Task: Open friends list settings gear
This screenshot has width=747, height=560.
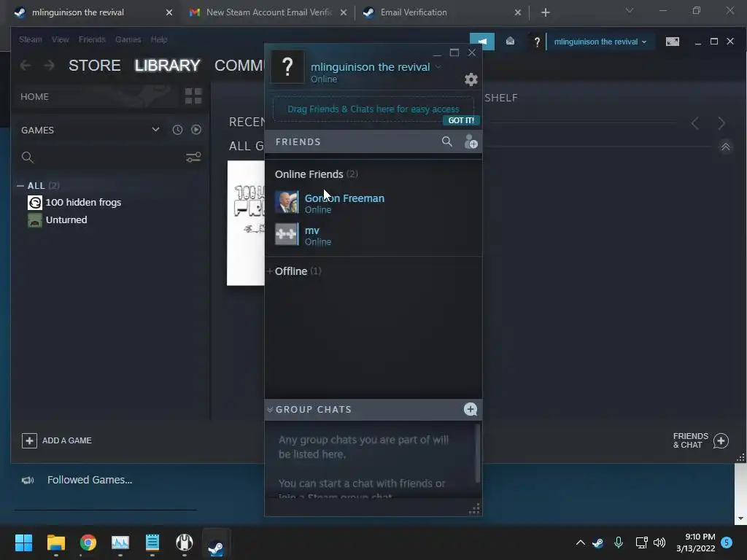Action: point(471,79)
